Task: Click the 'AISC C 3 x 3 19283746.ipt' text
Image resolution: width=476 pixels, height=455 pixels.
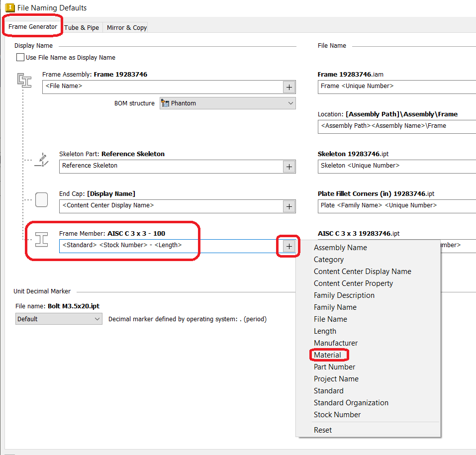Action: (x=359, y=233)
